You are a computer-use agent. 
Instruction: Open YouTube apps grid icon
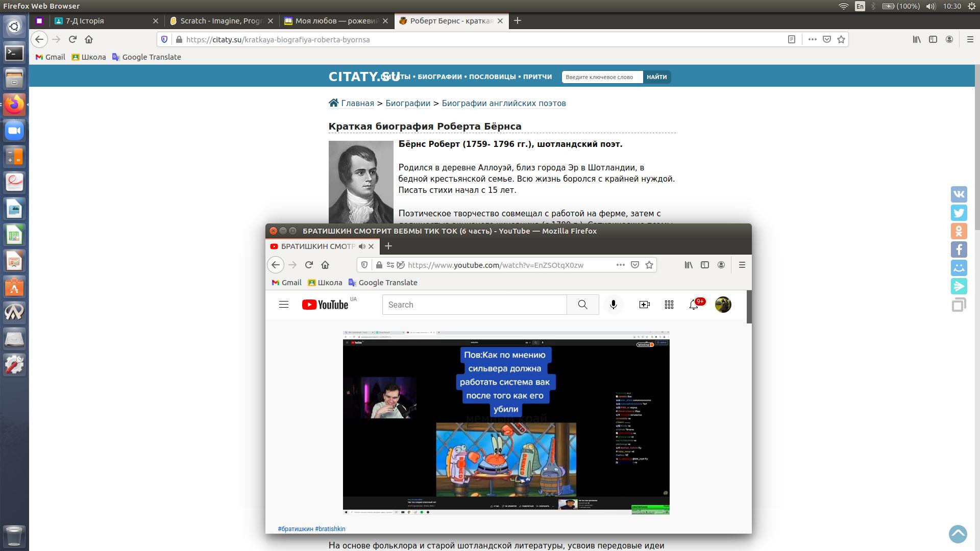click(669, 305)
